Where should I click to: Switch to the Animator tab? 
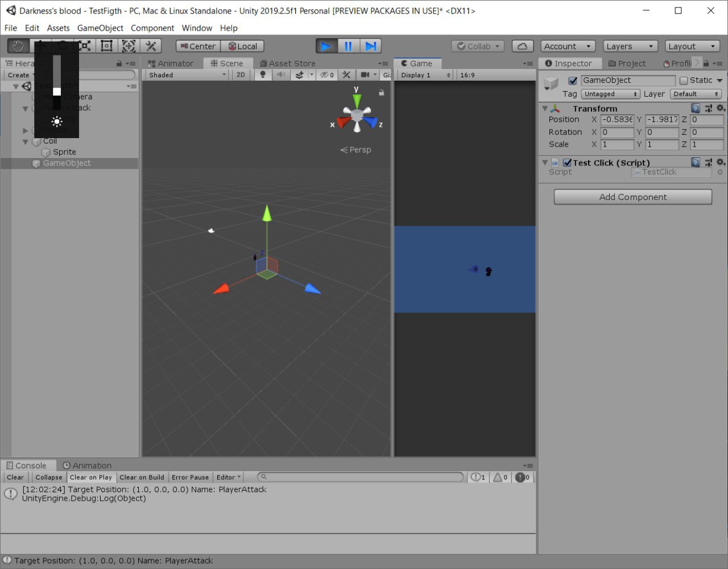171,64
